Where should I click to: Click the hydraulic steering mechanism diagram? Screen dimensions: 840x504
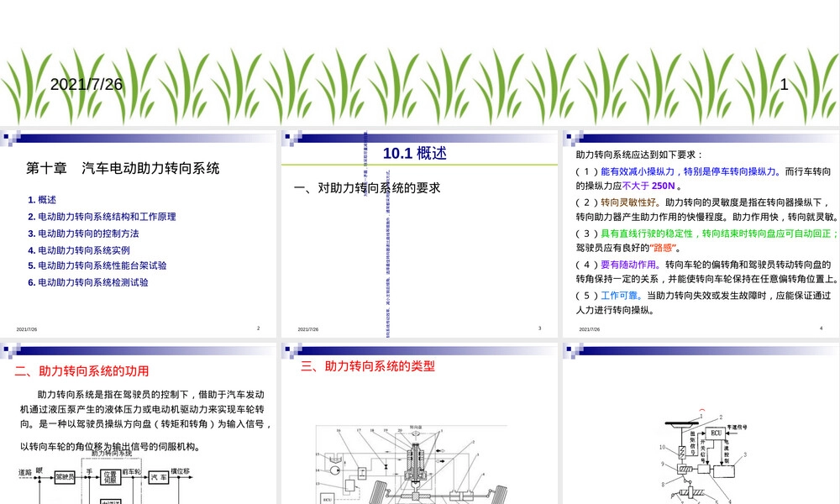pos(412,464)
